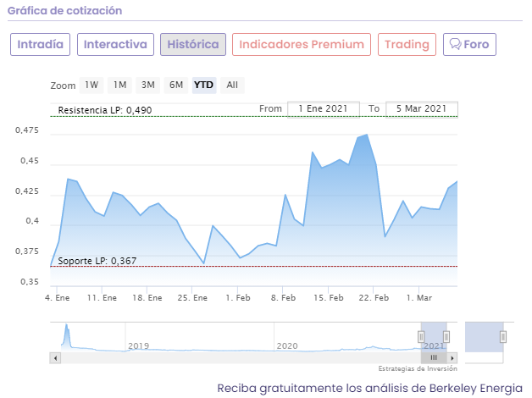Set zoom range to 1M
532x398 pixels.
(119, 85)
